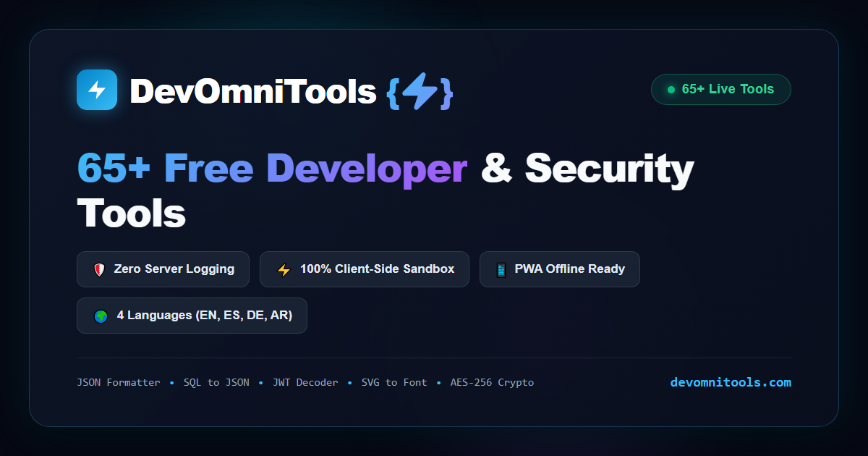Click the SQL to JSON text
The image size is (868, 456).
(216, 382)
